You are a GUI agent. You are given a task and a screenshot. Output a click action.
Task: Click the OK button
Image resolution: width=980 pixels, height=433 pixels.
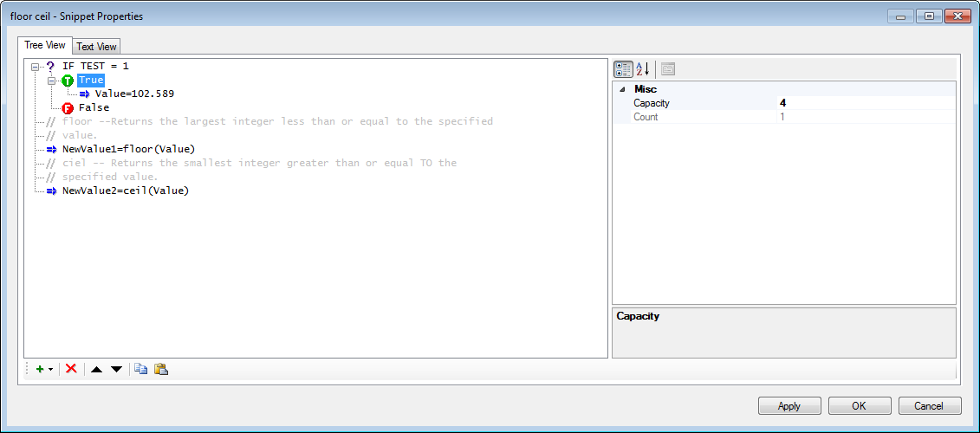[x=859, y=406]
